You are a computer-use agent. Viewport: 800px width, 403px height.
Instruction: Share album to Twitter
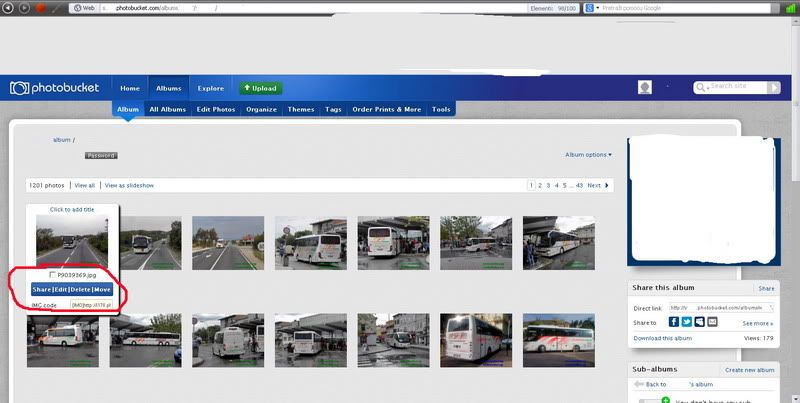click(x=686, y=322)
